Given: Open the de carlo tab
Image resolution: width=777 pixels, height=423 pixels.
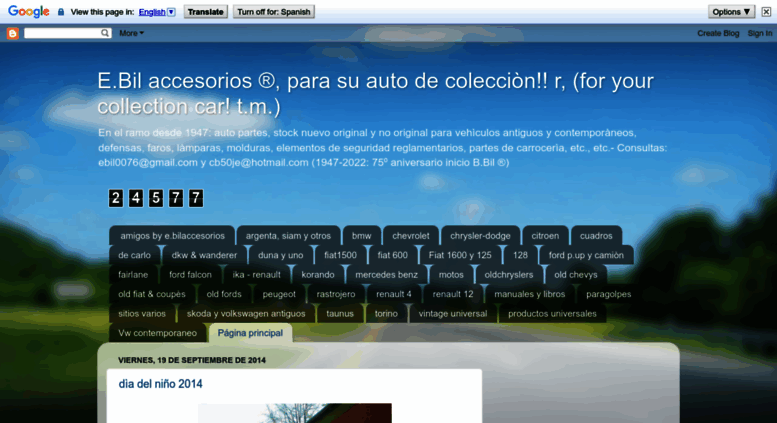Looking at the screenshot, I should tap(134, 255).
